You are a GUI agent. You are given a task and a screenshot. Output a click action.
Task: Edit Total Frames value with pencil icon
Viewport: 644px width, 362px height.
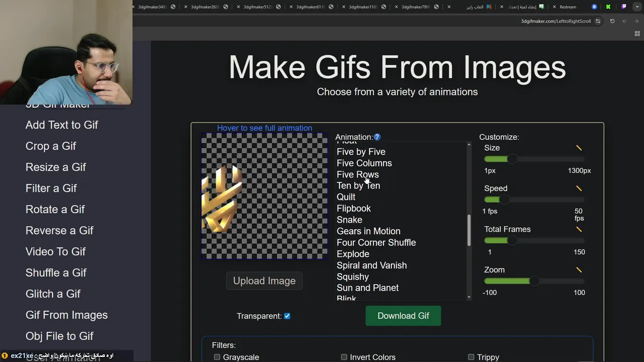tap(579, 229)
